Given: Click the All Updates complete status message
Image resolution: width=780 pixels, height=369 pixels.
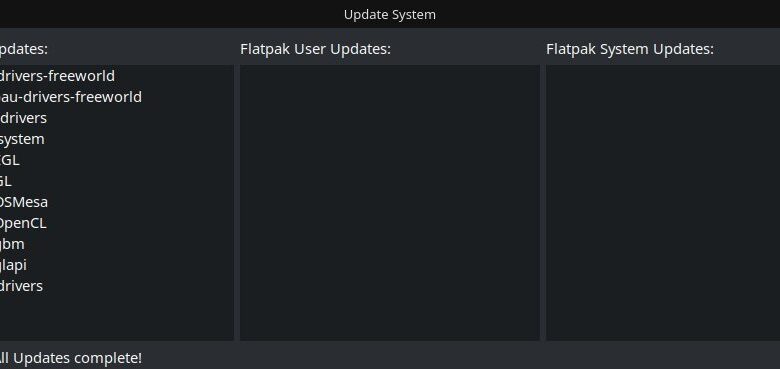Looking at the screenshot, I should [71, 358].
